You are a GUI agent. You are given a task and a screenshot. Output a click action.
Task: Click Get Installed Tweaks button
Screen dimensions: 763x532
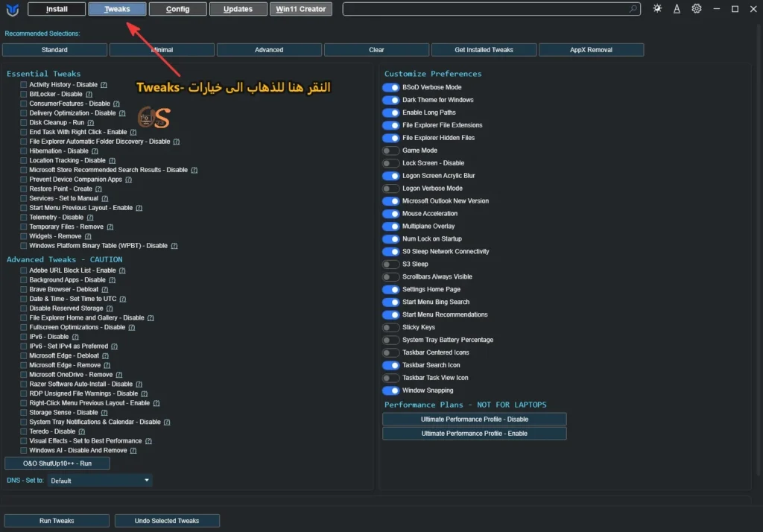[x=484, y=50]
